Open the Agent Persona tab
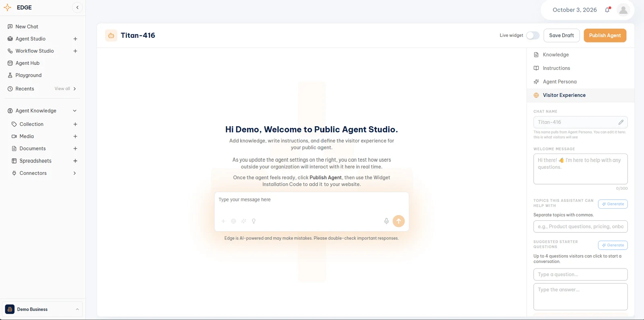The height and width of the screenshot is (320, 644). 580,82
